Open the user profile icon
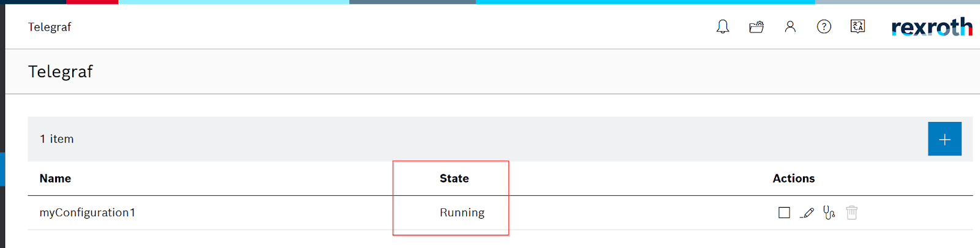The height and width of the screenshot is (248, 980). [790, 27]
